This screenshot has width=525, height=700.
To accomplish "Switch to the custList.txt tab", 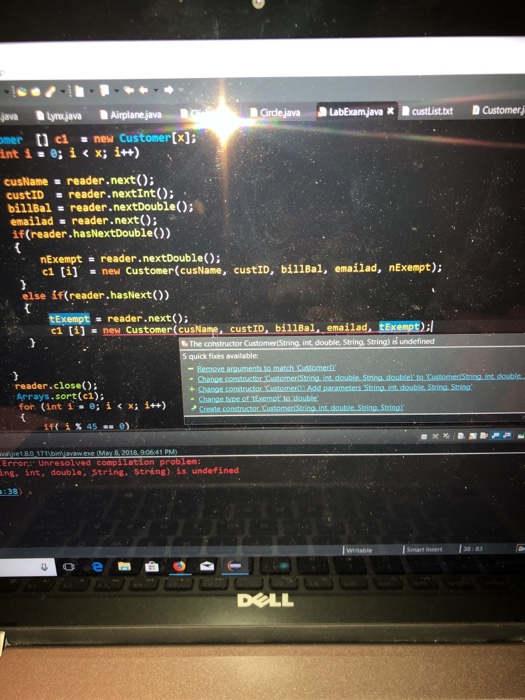I will (x=427, y=111).
